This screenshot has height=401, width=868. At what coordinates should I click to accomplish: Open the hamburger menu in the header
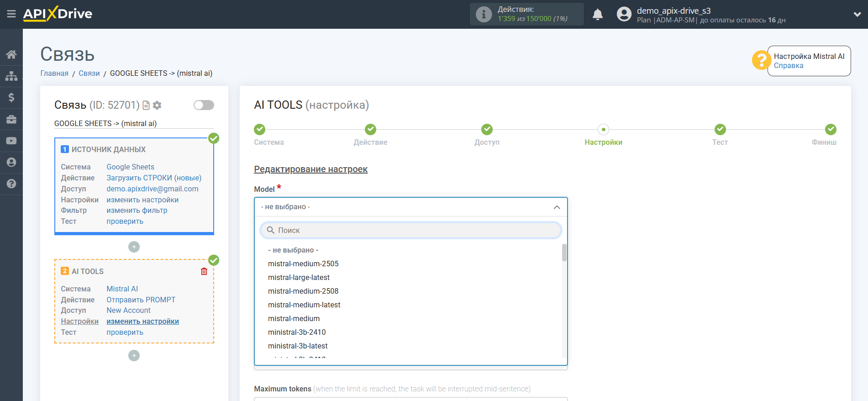coord(11,14)
